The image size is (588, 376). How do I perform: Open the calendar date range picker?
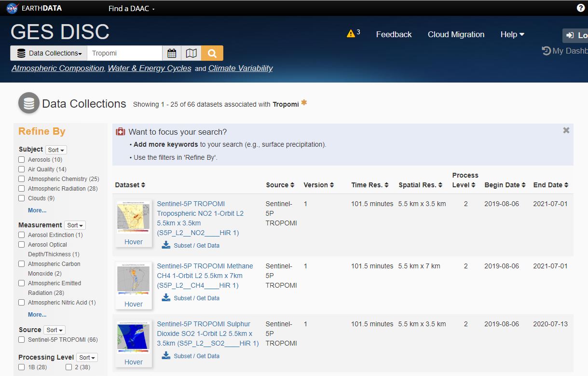tap(172, 53)
